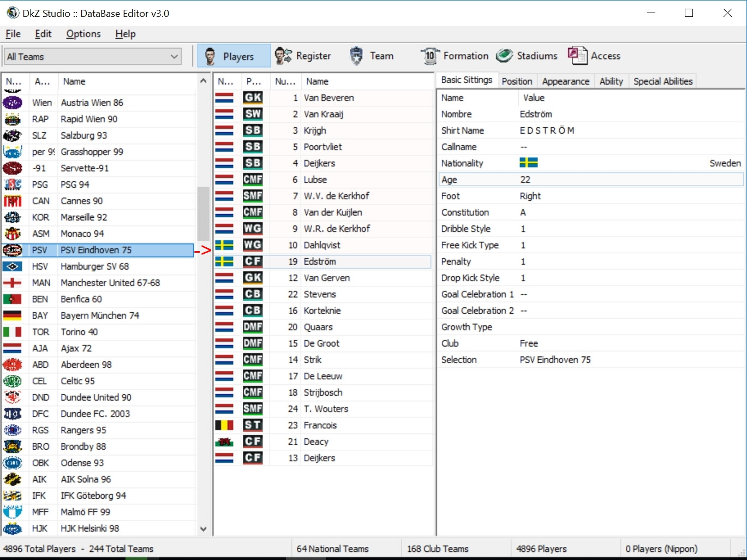Select IFK Göteborg 94 team
The height and width of the screenshot is (560, 747).
[98, 496]
